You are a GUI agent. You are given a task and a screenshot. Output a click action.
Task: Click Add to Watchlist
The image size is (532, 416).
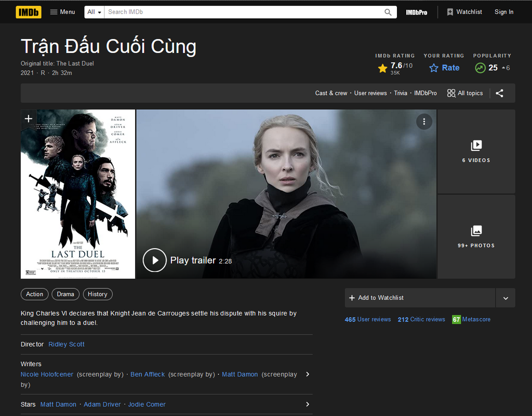(420, 298)
